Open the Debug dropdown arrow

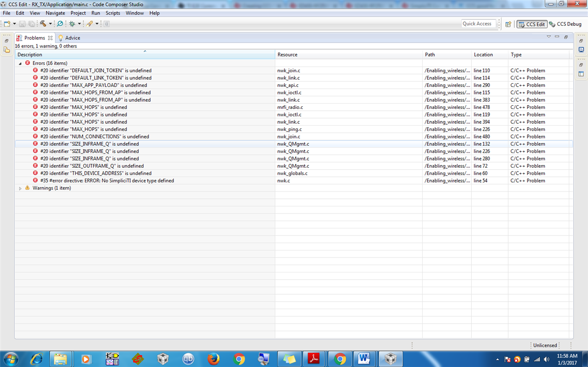point(79,24)
